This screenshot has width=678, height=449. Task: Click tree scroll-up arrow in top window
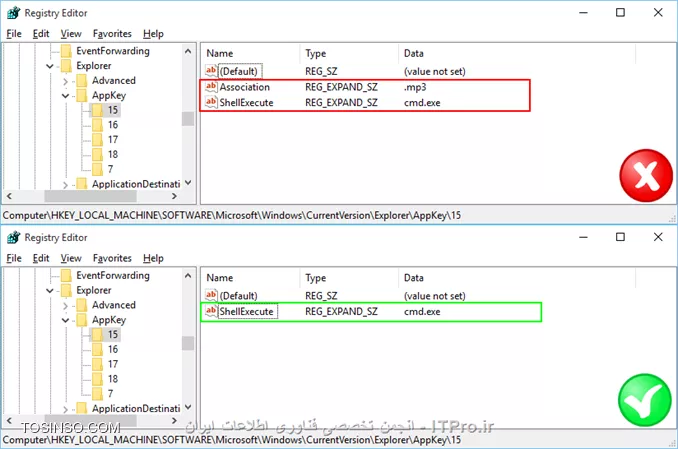[188, 51]
